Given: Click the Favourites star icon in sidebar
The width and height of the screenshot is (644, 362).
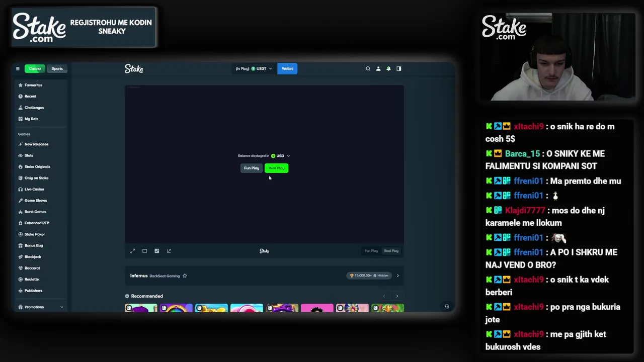Looking at the screenshot, I should click(20, 85).
